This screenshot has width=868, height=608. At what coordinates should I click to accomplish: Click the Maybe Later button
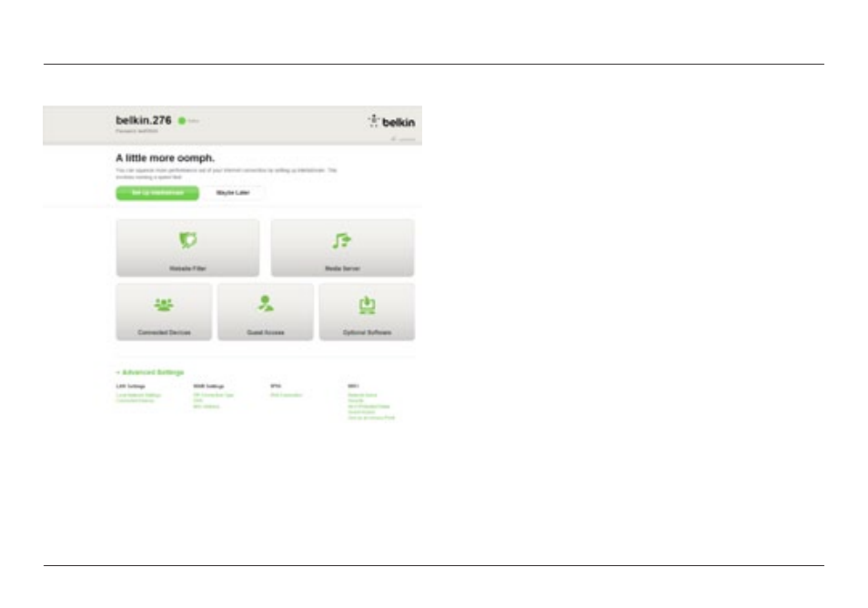(x=233, y=193)
